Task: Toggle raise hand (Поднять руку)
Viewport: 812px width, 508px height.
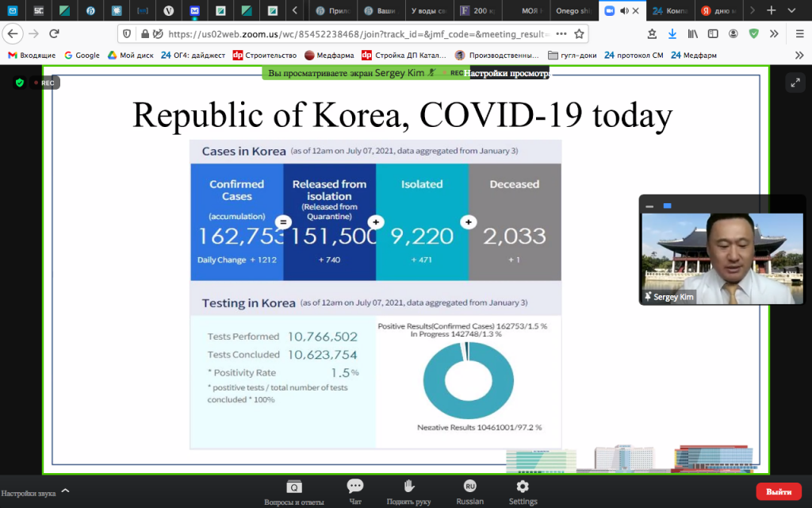Action: click(408, 492)
